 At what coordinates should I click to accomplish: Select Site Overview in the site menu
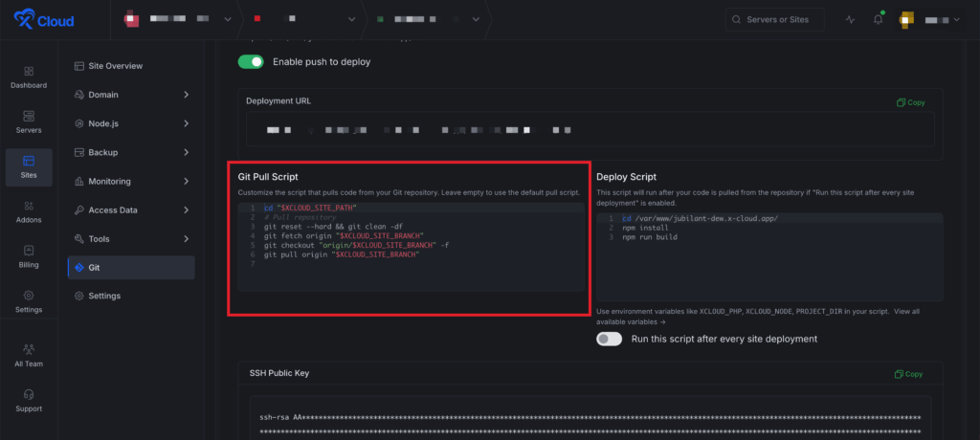(x=115, y=66)
